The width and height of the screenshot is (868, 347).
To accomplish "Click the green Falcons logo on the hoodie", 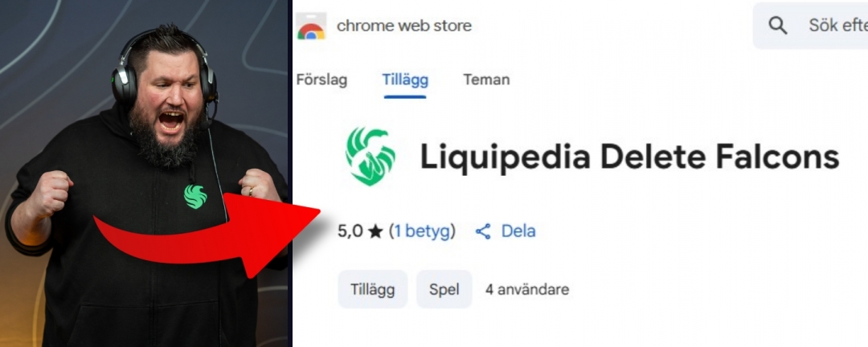I will [195, 197].
